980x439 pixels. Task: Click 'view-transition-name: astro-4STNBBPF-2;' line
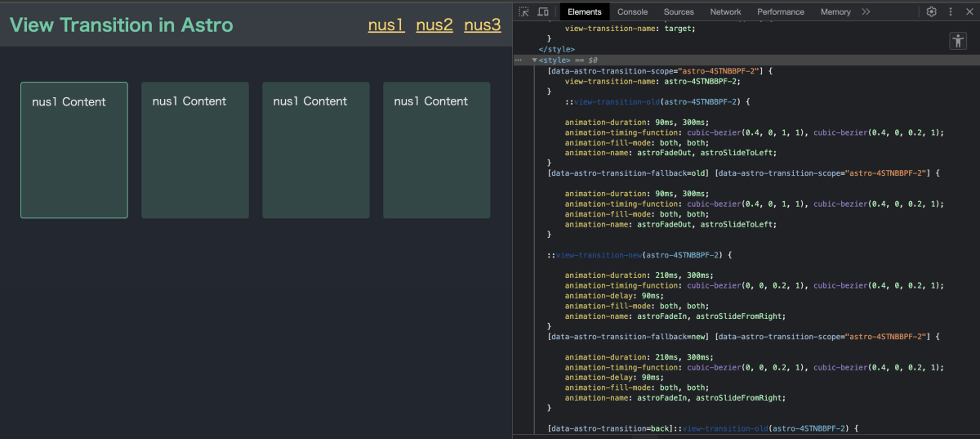[x=653, y=81]
